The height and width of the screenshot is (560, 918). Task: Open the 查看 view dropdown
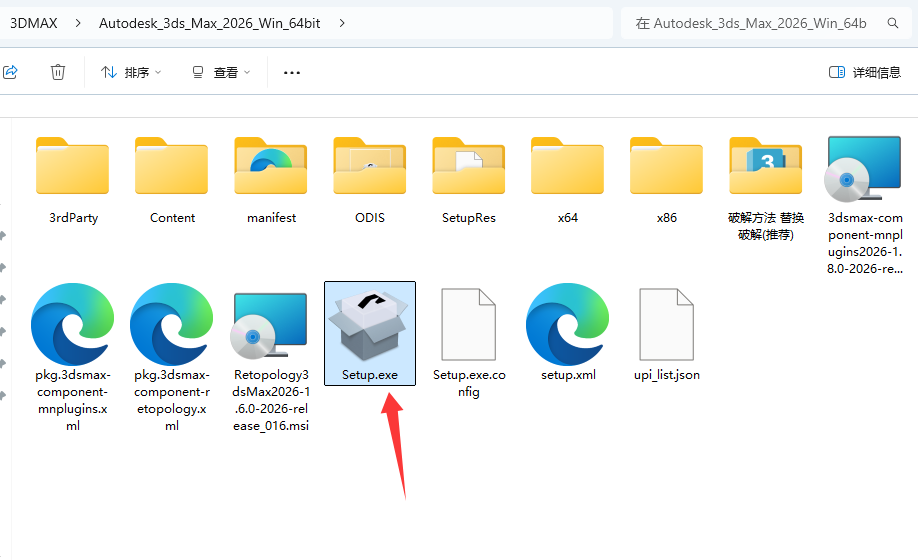(x=221, y=72)
